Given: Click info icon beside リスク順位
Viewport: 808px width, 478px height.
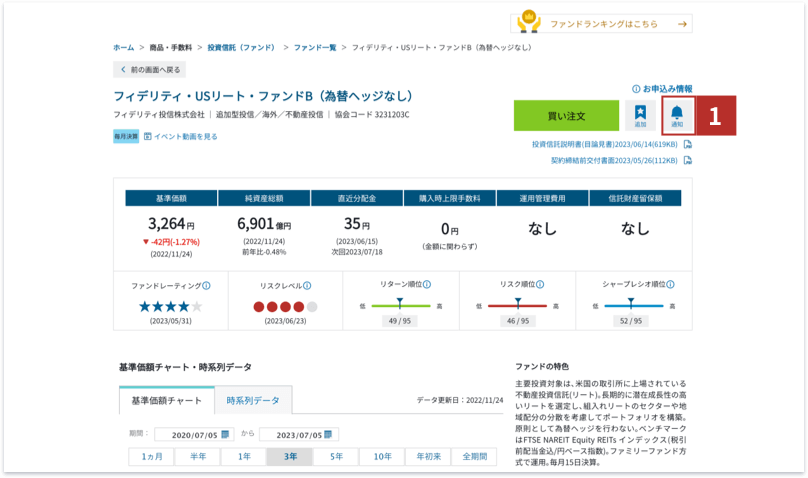Looking at the screenshot, I should pos(540,284).
